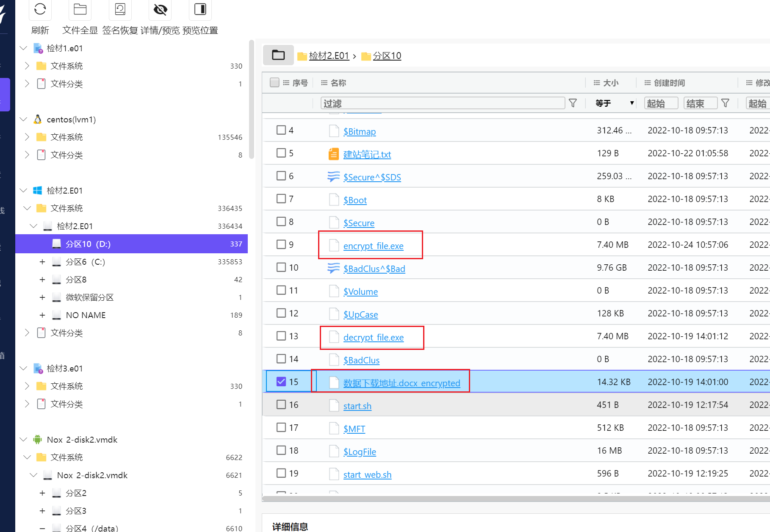The height and width of the screenshot is (532, 770).
Task: Check the row 4 $Bitmap checkbox
Action: pos(281,130)
